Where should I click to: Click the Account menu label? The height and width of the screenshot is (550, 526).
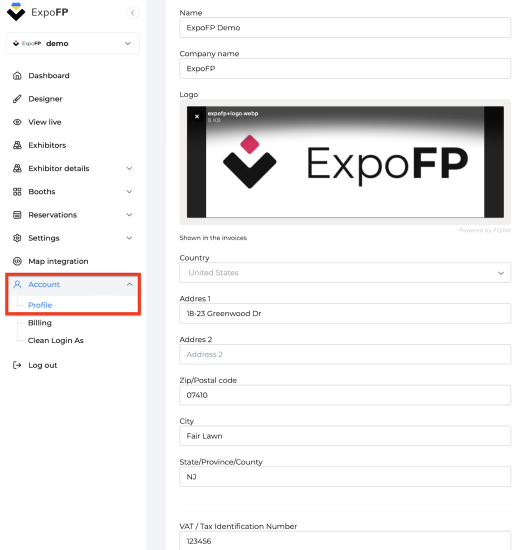pyautogui.click(x=44, y=284)
